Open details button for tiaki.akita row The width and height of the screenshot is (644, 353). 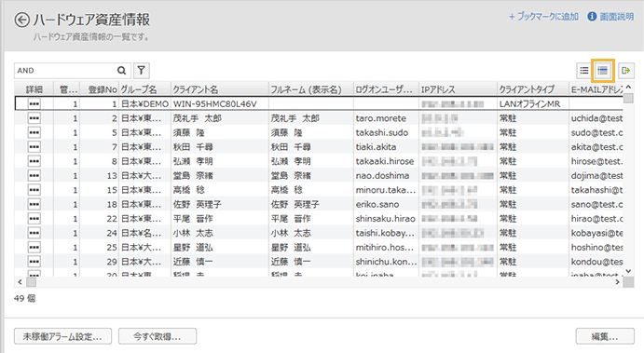click(x=34, y=147)
